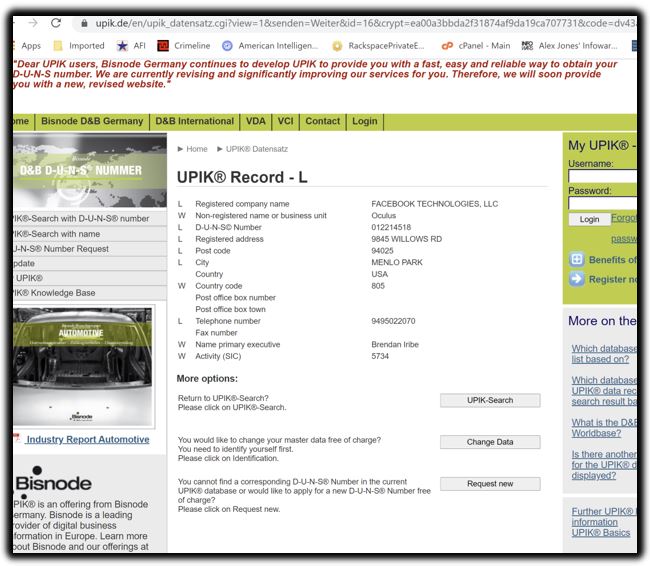650x566 pixels.
Task: Focus the Password input field
Action: [602, 203]
